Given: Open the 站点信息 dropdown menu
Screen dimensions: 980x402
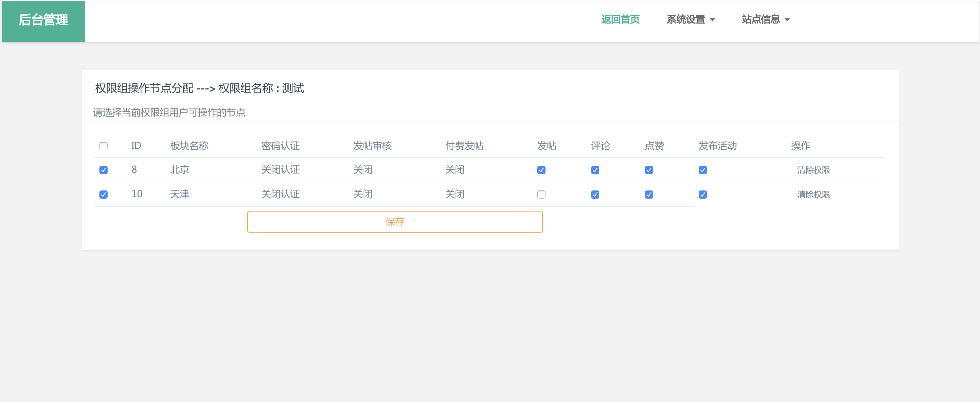Looking at the screenshot, I should click(x=765, y=19).
